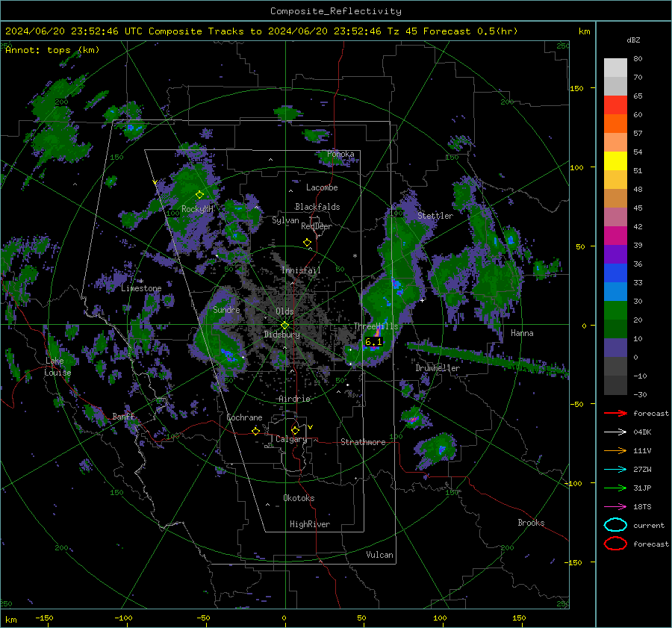Viewport: 672px width, 628px height.
Task: Click the Calgary city label
Action: pyautogui.click(x=291, y=439)
